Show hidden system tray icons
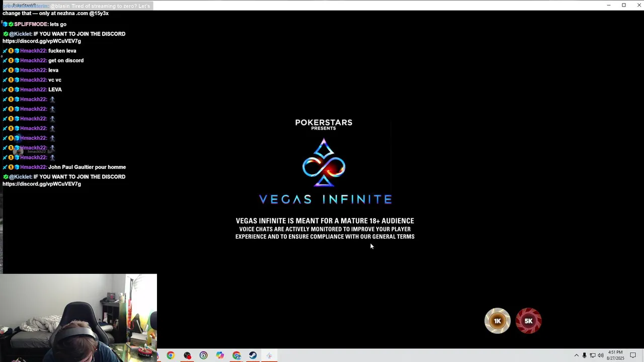644x362 pixels. pyautogui.click(x=576, y=355)
